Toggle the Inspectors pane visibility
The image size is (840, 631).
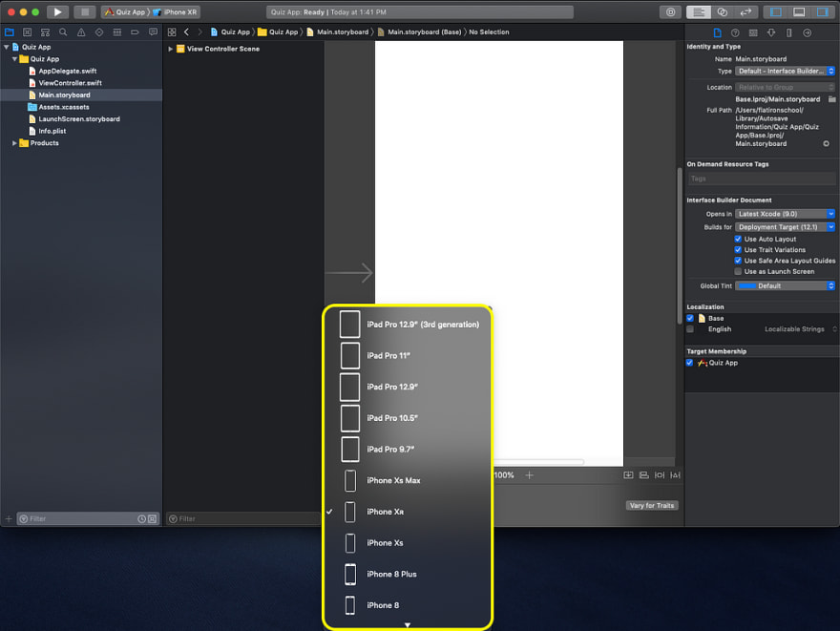coord(822,11)
